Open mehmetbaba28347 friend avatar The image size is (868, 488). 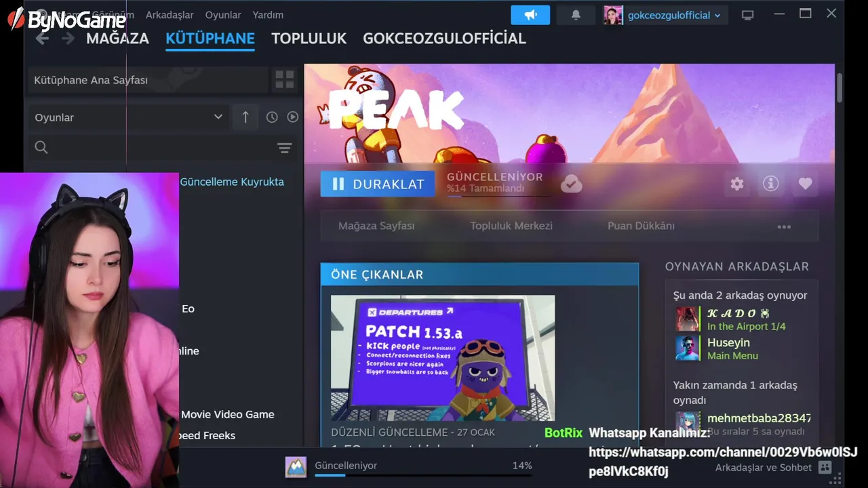pos(688,424)
